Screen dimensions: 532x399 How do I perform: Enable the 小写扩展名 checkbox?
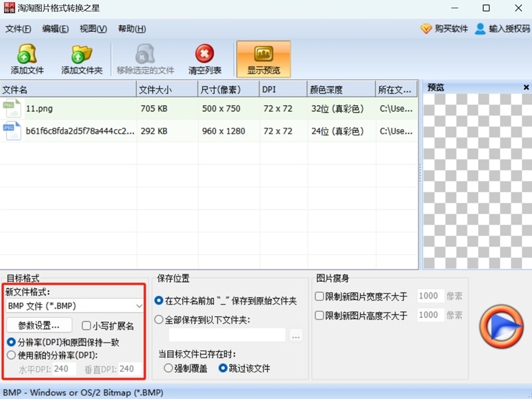(88, 325)
